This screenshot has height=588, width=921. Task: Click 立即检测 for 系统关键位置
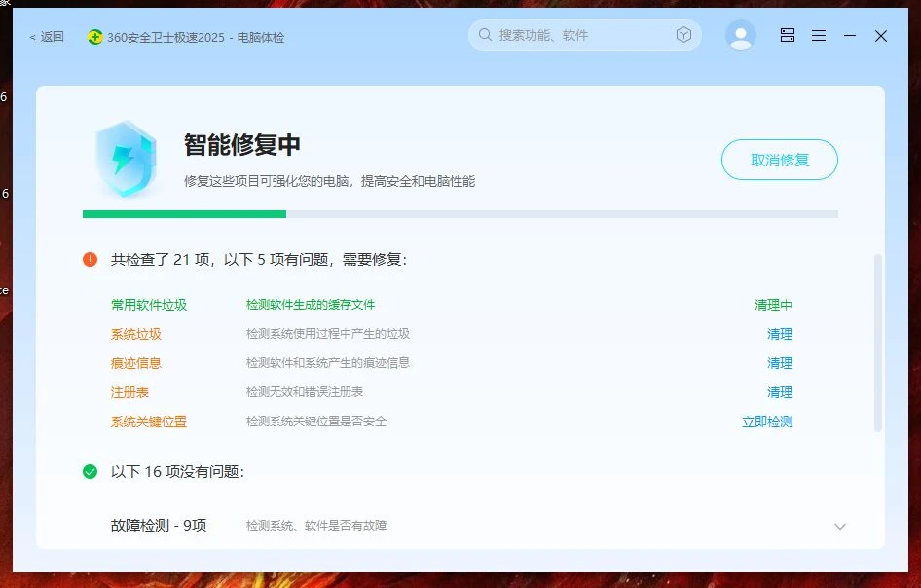[x=767, y=422]
